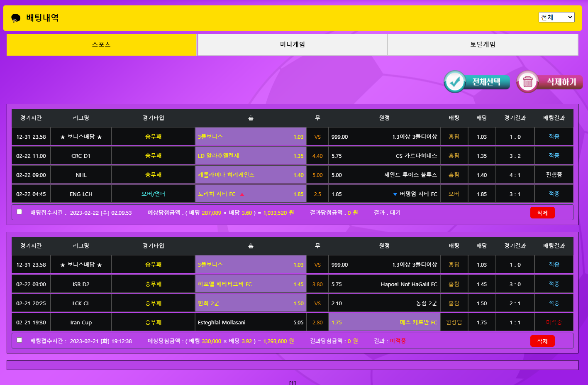
Task: Select the 메스 케르만 FC away odds cell
Action: coord(384,323)
